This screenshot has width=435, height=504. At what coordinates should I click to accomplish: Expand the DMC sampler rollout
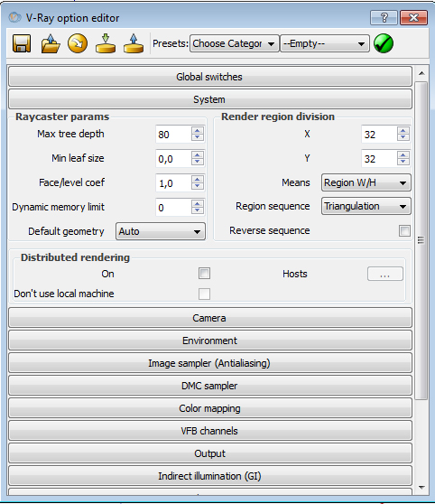pyautogui.click(x=210, y=386)
